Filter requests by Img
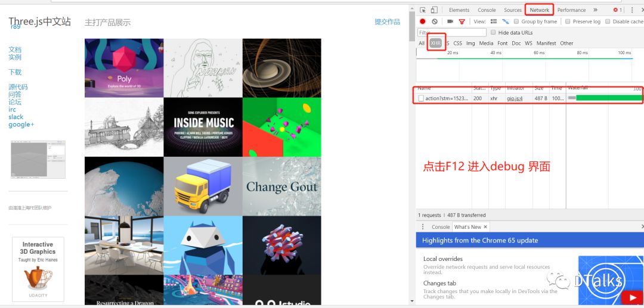This screenshot has width=644, height=308. pos(470,43)
